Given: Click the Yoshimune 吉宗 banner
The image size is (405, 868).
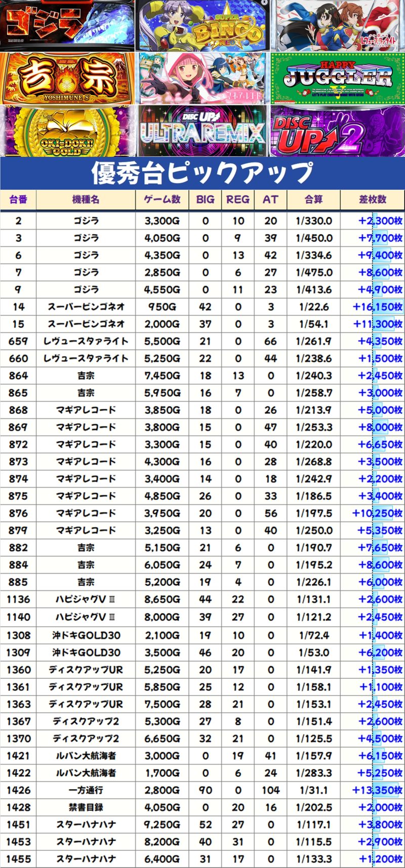Looking at the screenshot, I should point(67,78).
